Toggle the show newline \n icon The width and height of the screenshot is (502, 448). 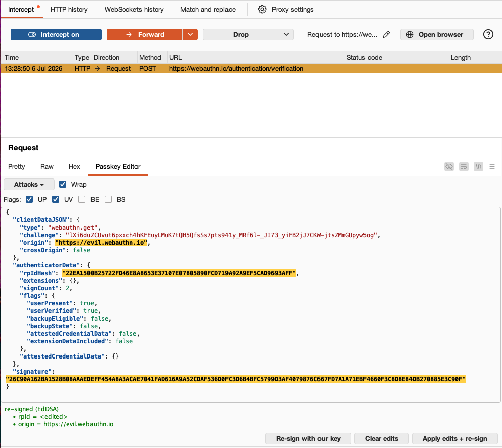coord(478,166)
